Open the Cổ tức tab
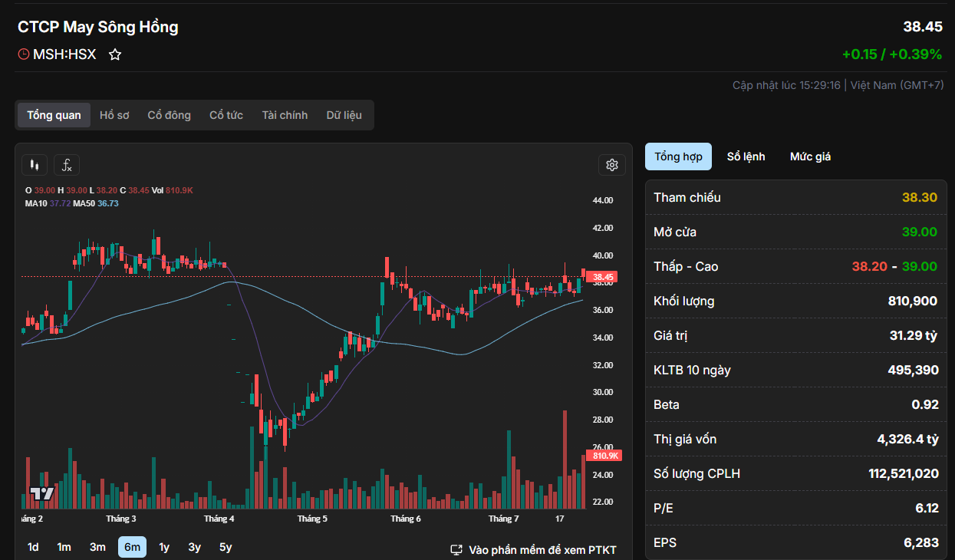955x560 pixels. (x=226, y=115)
